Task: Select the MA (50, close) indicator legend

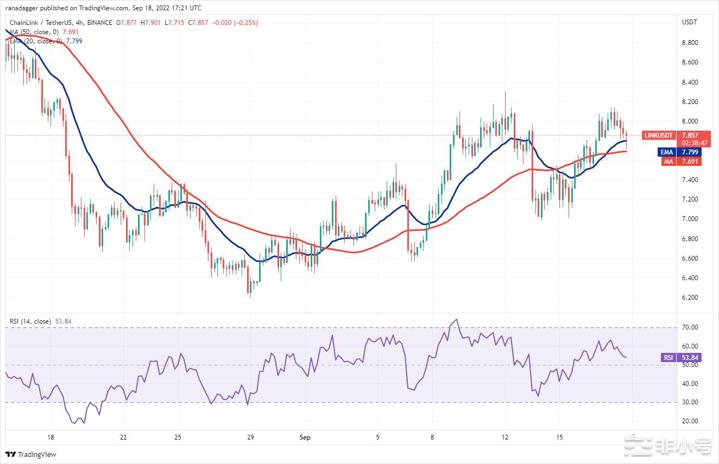Action: point(34,32)
